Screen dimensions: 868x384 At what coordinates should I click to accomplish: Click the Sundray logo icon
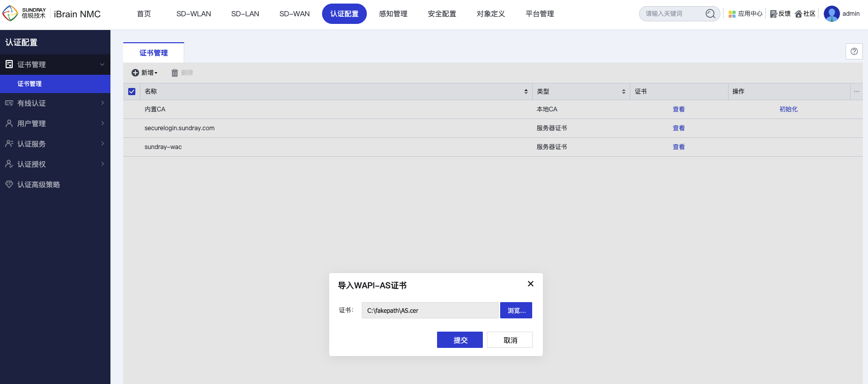coord(10,14)
